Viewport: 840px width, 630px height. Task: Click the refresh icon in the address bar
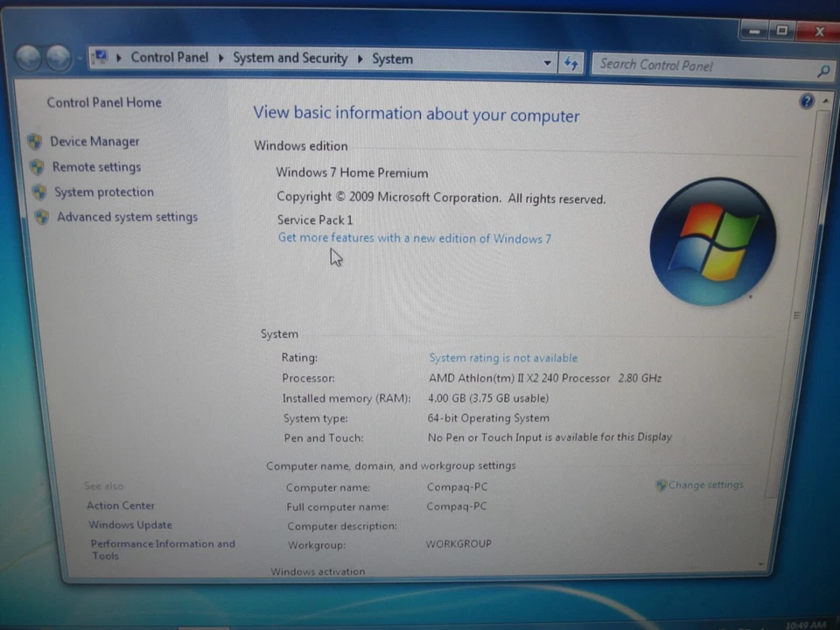pyautogui.click(x=570, y=63)
